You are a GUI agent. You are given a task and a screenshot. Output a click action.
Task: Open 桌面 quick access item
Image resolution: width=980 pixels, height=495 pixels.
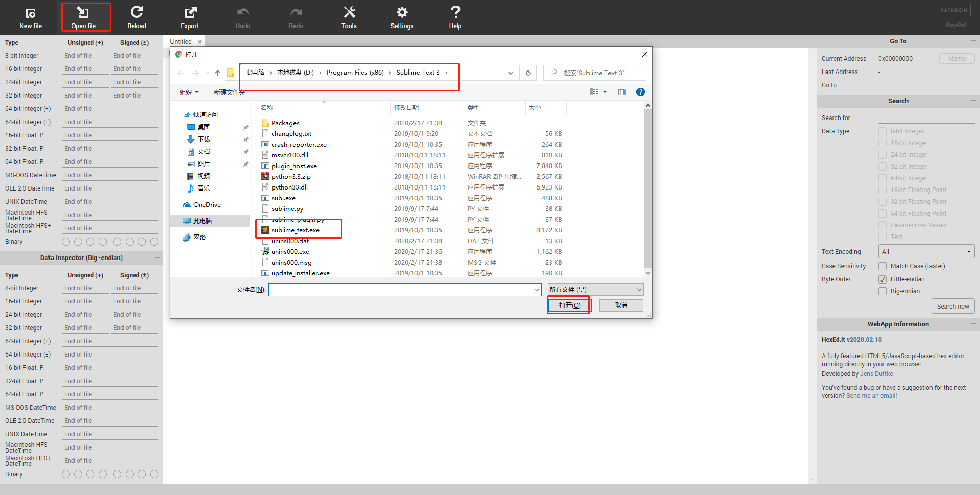point(204,127)
